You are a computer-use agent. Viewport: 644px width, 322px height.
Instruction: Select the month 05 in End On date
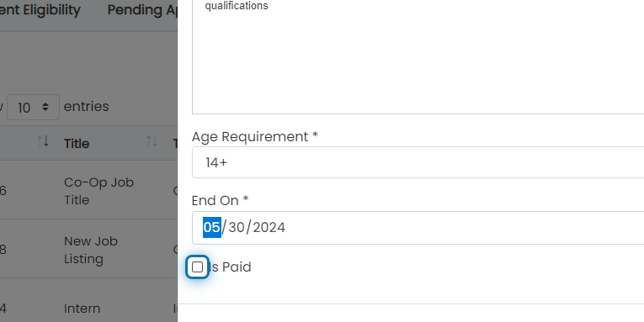(x=212, y=227)
